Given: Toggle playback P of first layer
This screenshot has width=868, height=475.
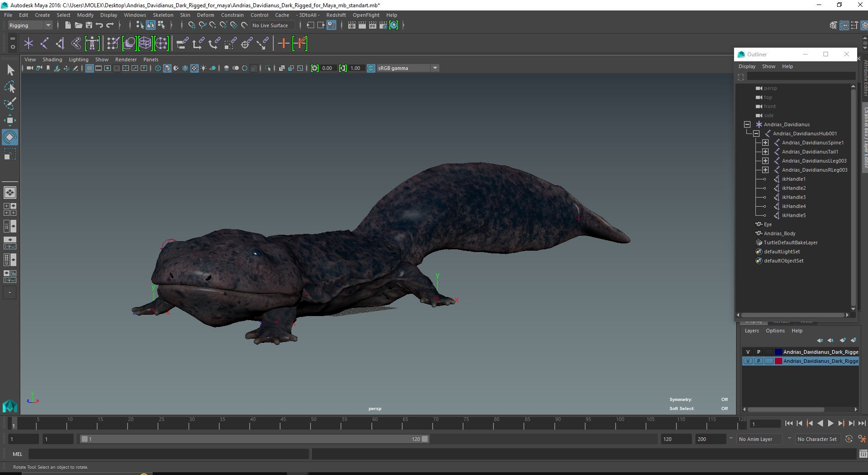Looking at the screenshot, I should click(x=758, y=352).
